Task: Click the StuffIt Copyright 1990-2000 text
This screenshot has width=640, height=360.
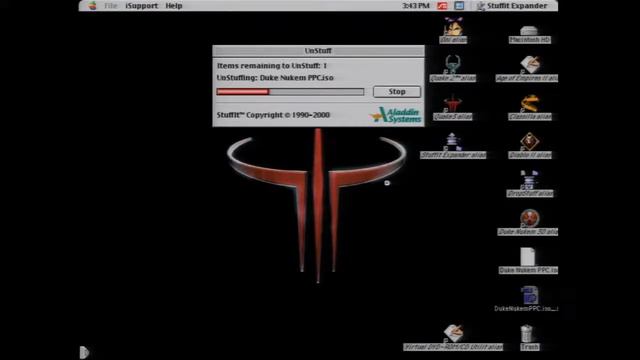Action: (x=273, y=115)
